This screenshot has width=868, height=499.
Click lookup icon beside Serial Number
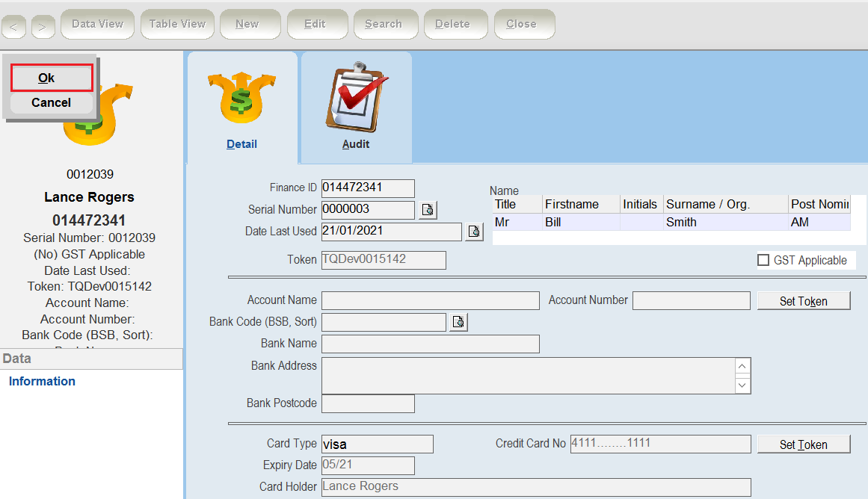point(428,210)
